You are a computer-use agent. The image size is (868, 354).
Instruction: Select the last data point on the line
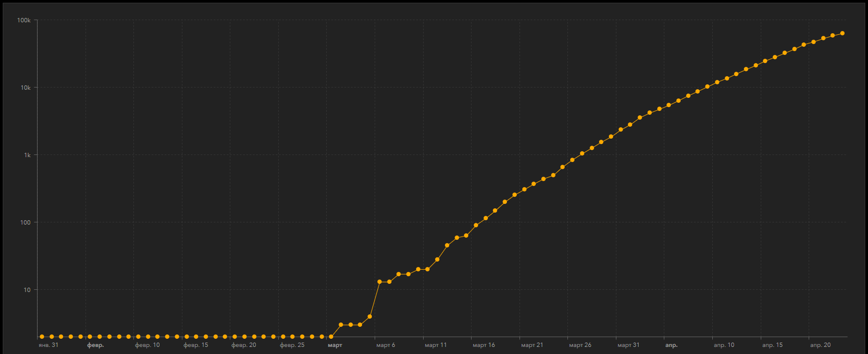tap(842, 34)
